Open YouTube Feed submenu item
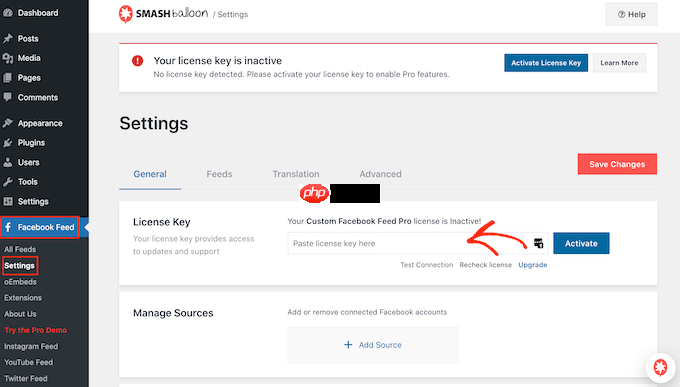The height and width of the screenshot is (387, 680). coord(29,362)
